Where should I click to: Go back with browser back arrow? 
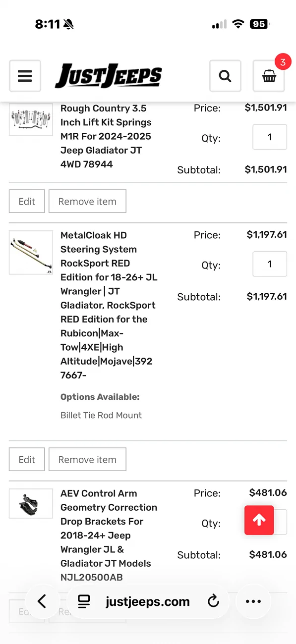click(42, 601)
